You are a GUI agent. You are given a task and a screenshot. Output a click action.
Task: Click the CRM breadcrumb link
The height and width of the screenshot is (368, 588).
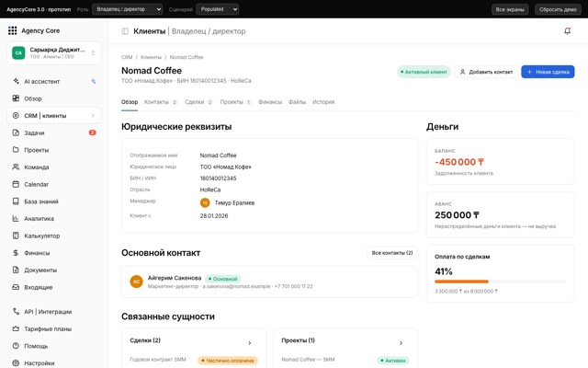tap(127, 57)
